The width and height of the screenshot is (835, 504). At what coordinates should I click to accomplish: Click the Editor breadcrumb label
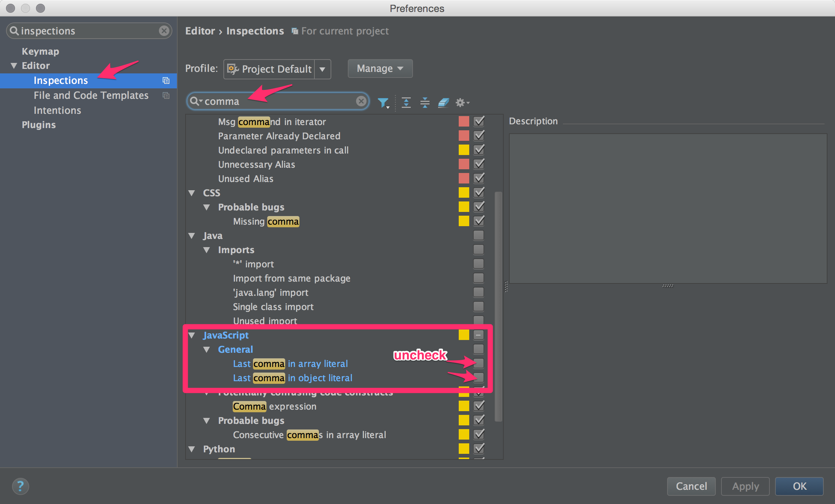tap(200, 31)
